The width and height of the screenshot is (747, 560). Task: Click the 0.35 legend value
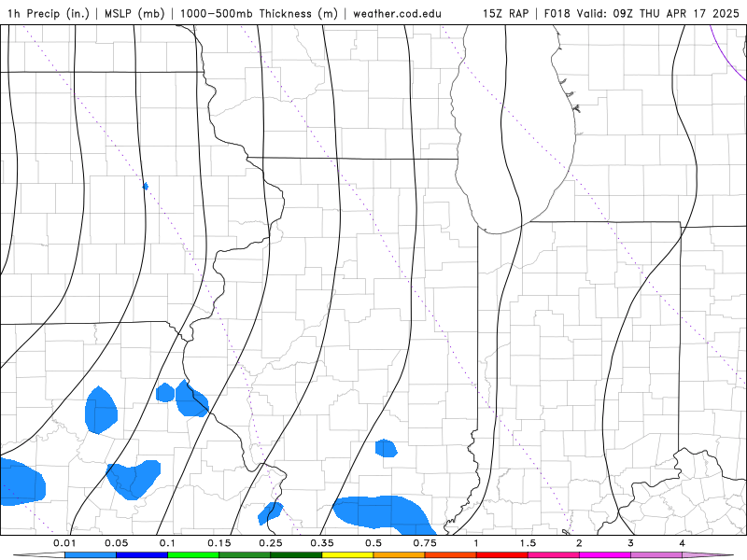tap(322, 543)
